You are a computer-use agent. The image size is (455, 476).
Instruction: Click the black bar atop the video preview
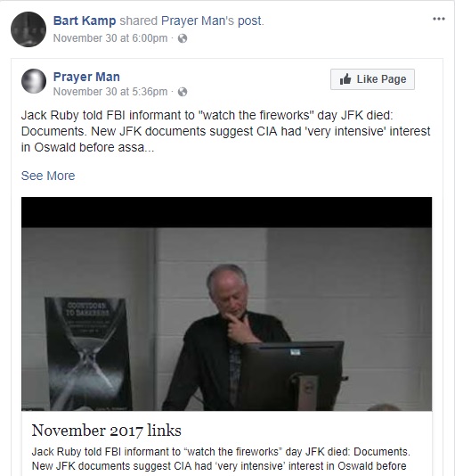click(x=226, y=212)
